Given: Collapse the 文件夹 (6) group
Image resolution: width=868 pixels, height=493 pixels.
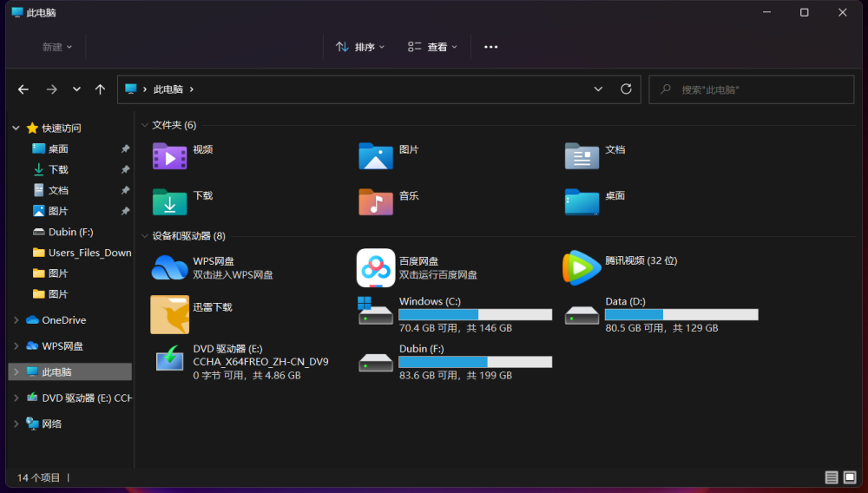Looking at the screenshot, I should click(144, 125).
